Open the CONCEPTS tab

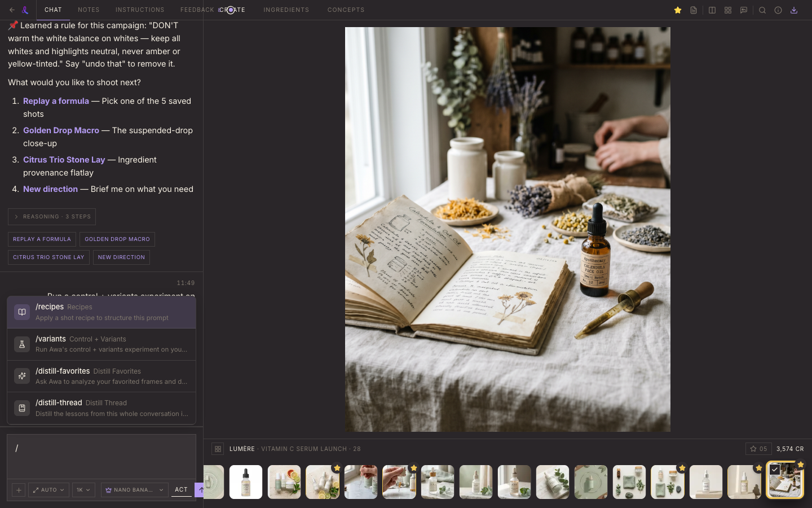346,10
